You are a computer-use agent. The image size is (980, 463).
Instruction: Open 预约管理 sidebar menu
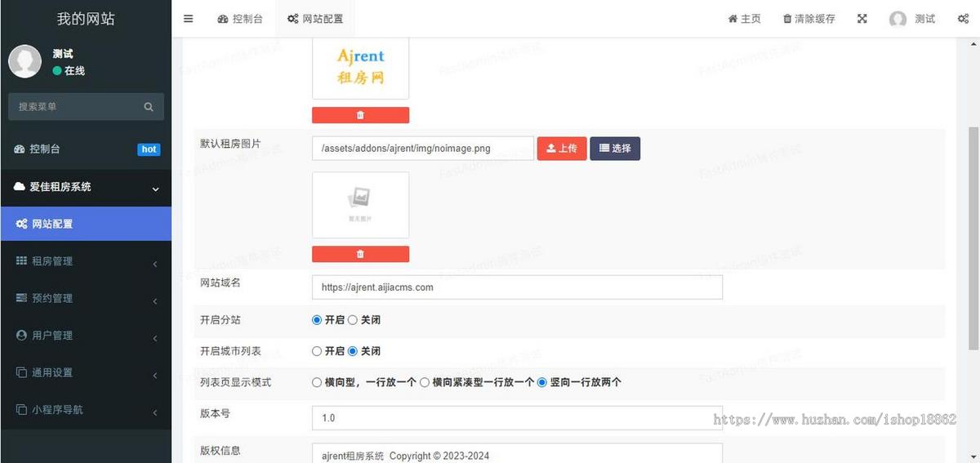86,299
